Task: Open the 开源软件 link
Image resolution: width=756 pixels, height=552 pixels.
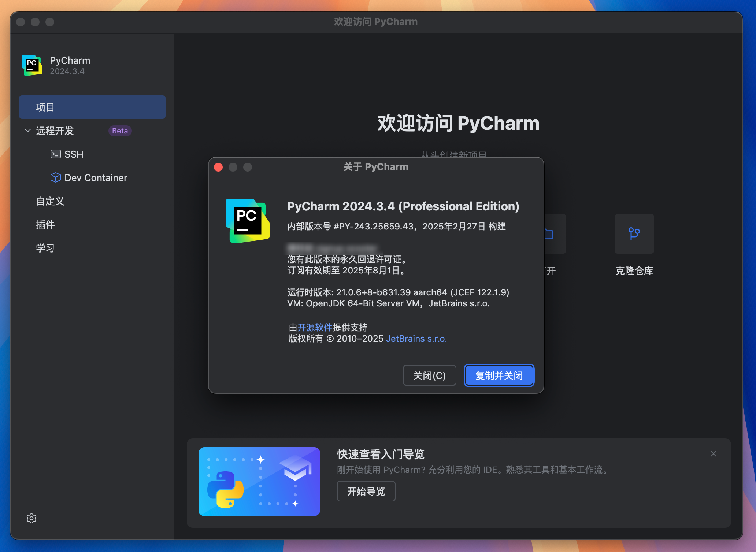Action: tap(315, 327)
